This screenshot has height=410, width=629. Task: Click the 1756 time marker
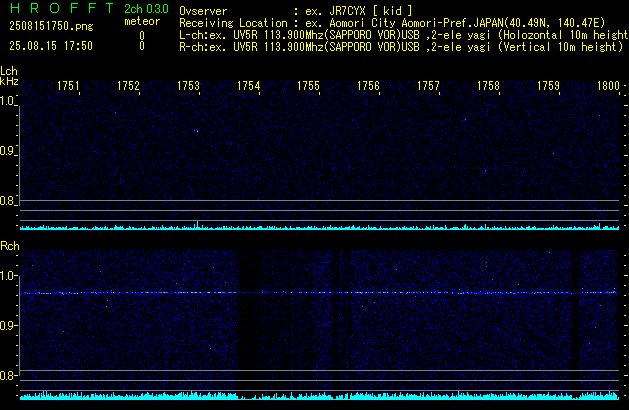(x=368, y=86)
